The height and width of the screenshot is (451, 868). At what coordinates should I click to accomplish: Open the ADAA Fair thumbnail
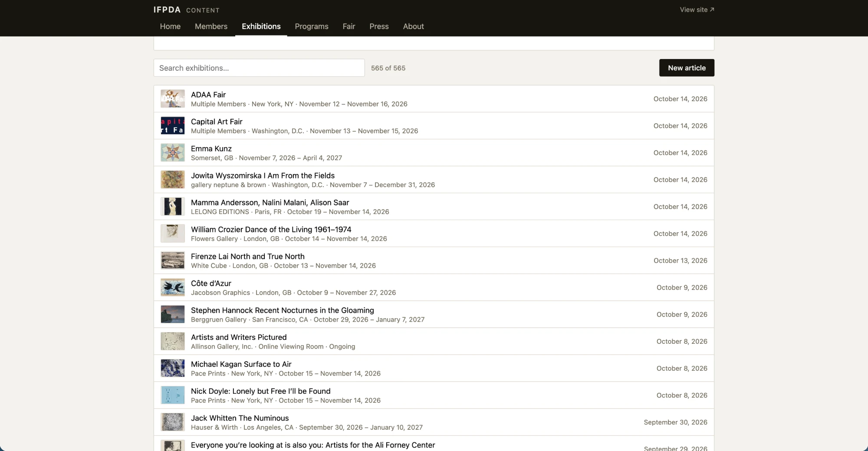coord(173,99)
